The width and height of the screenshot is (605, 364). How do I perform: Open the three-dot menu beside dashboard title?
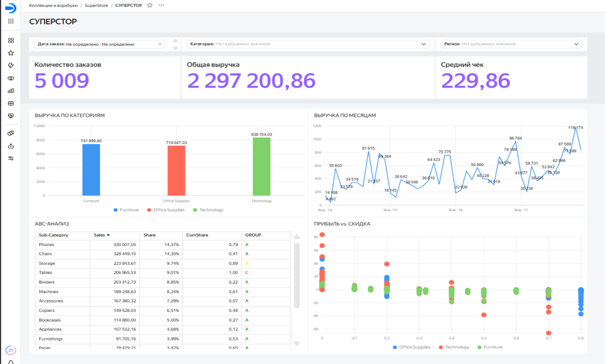click(x=161, y=6)
